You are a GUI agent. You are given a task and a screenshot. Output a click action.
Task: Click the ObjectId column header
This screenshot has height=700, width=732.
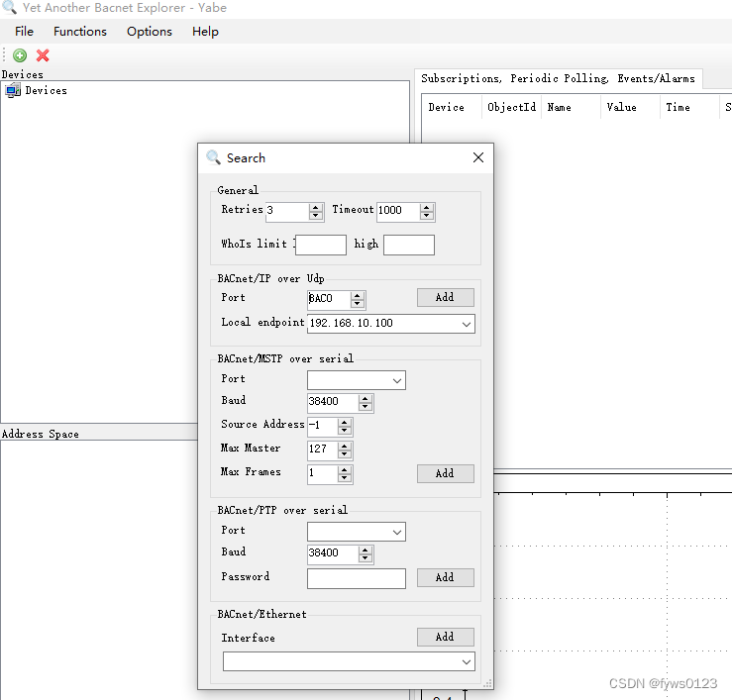pyautogui.click(x=511, y=107)
